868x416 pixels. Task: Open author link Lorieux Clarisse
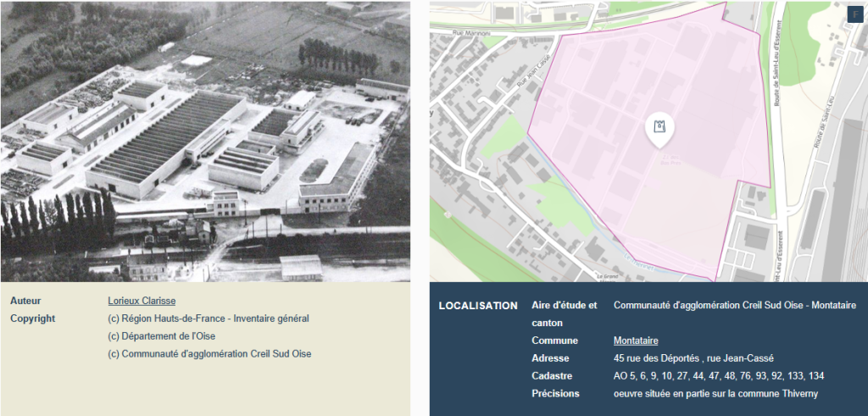click(x=142, y=301)
